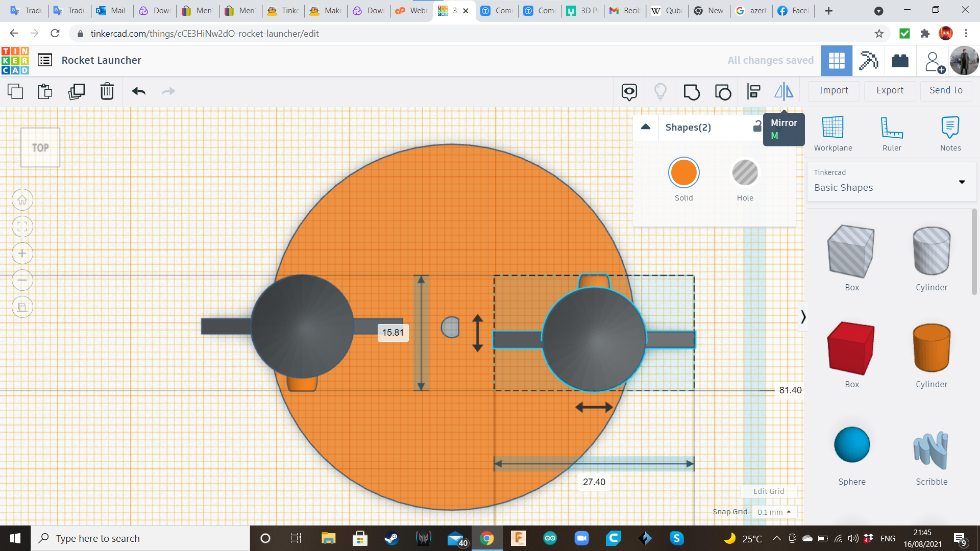Click the Mirror tool

point(783,91)
